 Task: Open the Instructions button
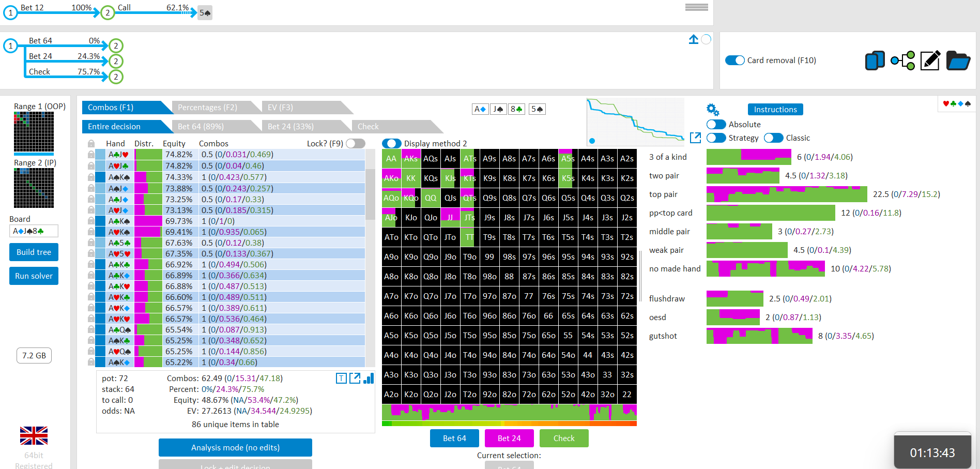[x=775, y=110]
